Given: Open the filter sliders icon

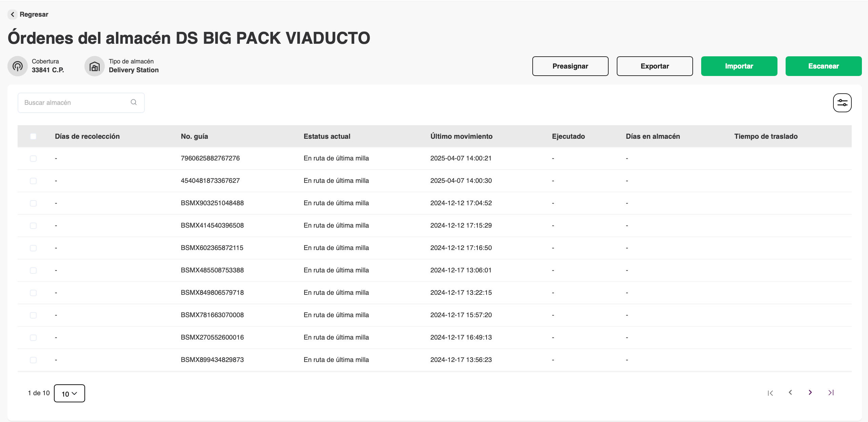Looking at the screenshot, I should coord(842,102).
